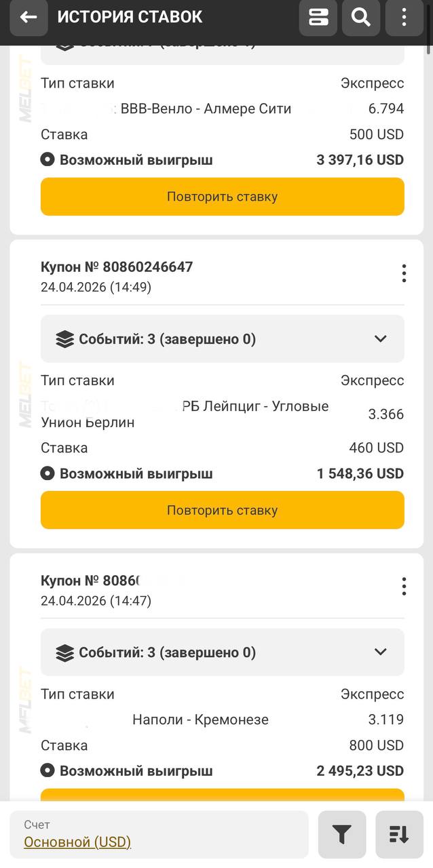The height and width of the screenshot is (868, 433).
Task: Open the filter funnel button
Action: click(342, 835)
